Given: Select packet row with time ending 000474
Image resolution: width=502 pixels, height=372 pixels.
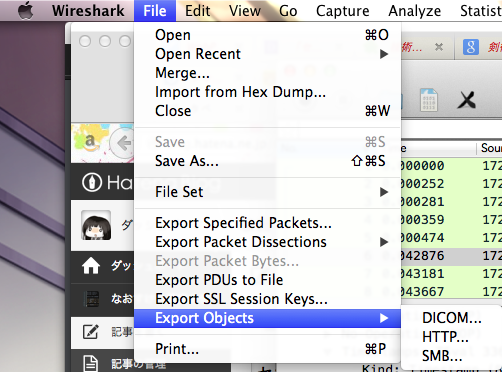Looking at the screenshot, I should pyautogui.click(x=451, y=238).
